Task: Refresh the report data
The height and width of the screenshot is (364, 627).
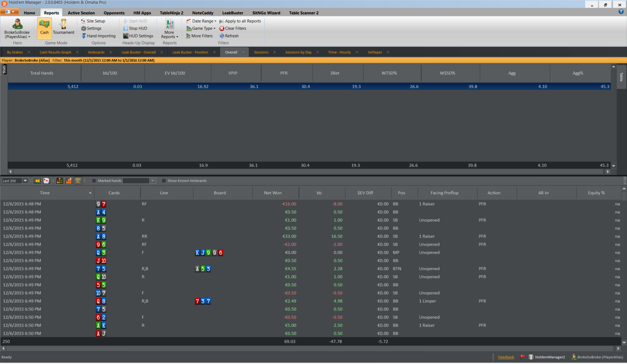Action: pyautogui.click(x=229, y=36)
